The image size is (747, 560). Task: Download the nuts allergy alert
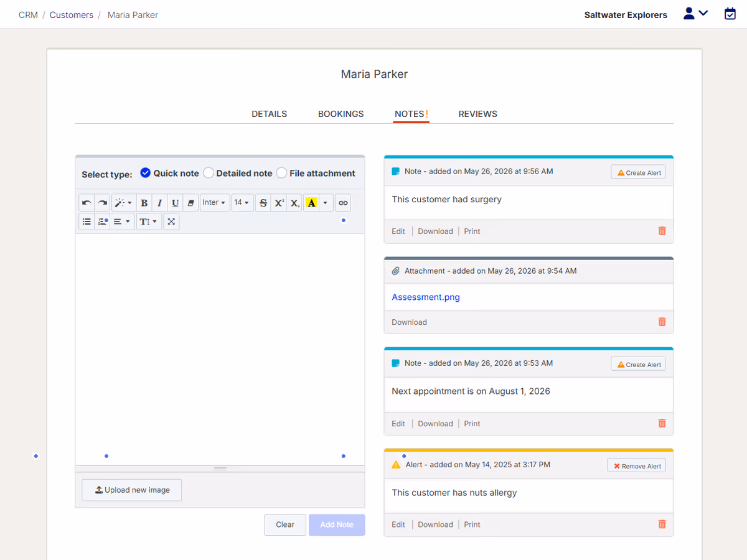coord(435,524)
